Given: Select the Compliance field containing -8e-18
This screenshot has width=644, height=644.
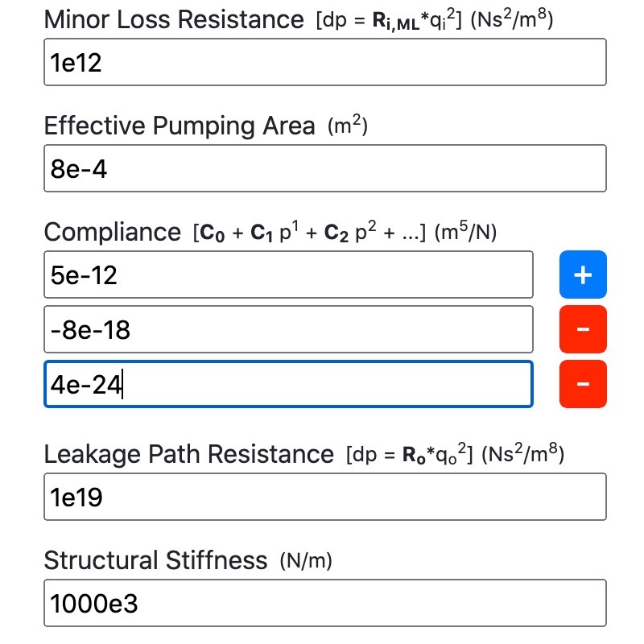Looking at the screenshot, I should click(x=288, y=329).
